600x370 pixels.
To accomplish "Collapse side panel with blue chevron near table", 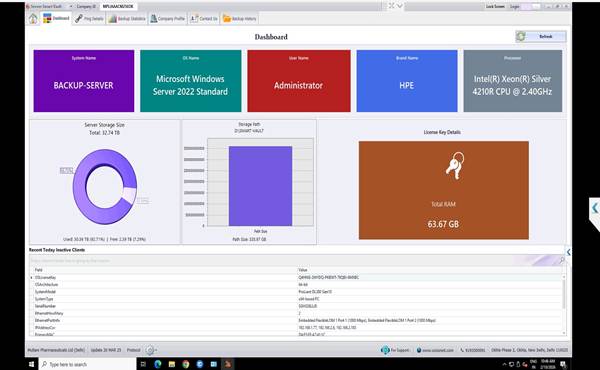I will click(x=569, y=252).
